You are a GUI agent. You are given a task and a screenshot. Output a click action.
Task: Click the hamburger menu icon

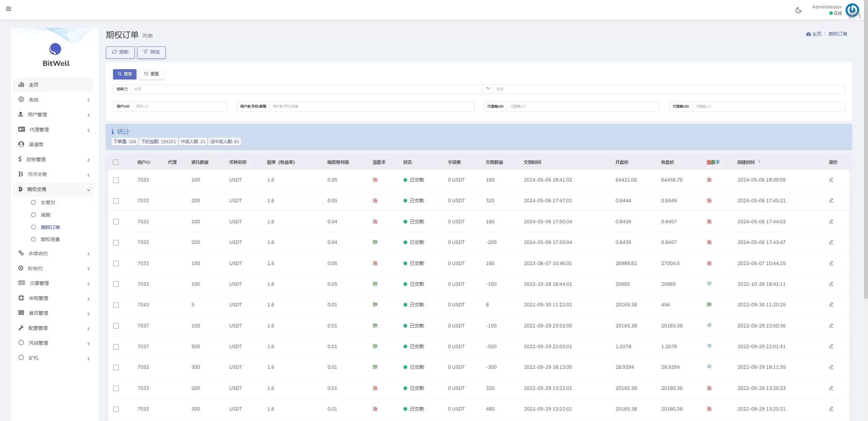pos(8,9)
